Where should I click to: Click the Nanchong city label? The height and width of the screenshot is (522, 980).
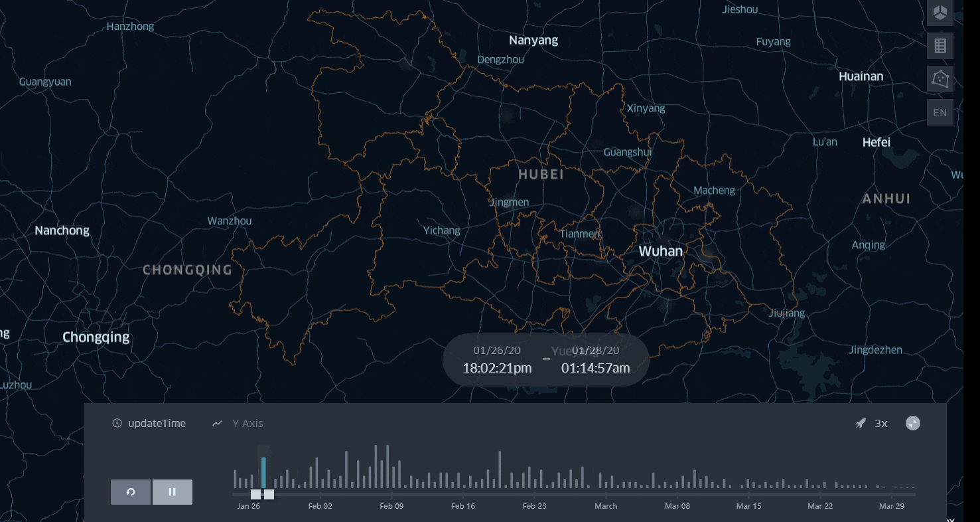click(62, 230)
